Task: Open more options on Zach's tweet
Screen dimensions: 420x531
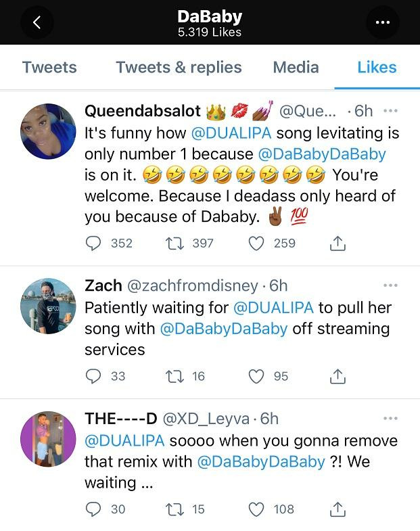Action: [x=390, y=285]
